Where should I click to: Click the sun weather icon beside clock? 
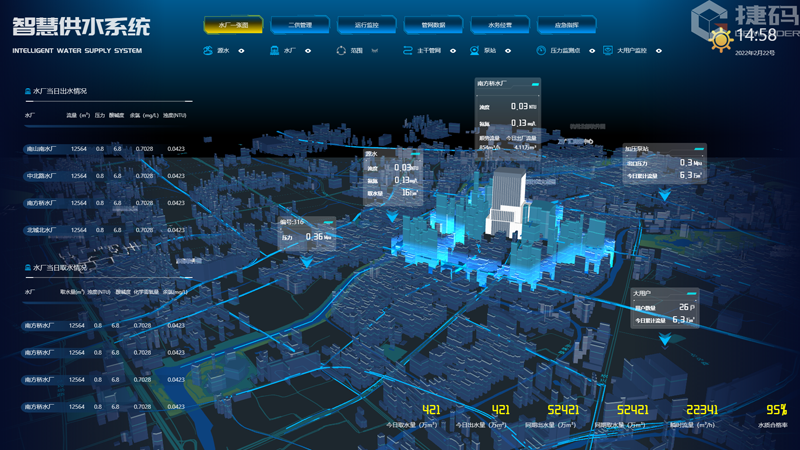(x=720, y=40)
